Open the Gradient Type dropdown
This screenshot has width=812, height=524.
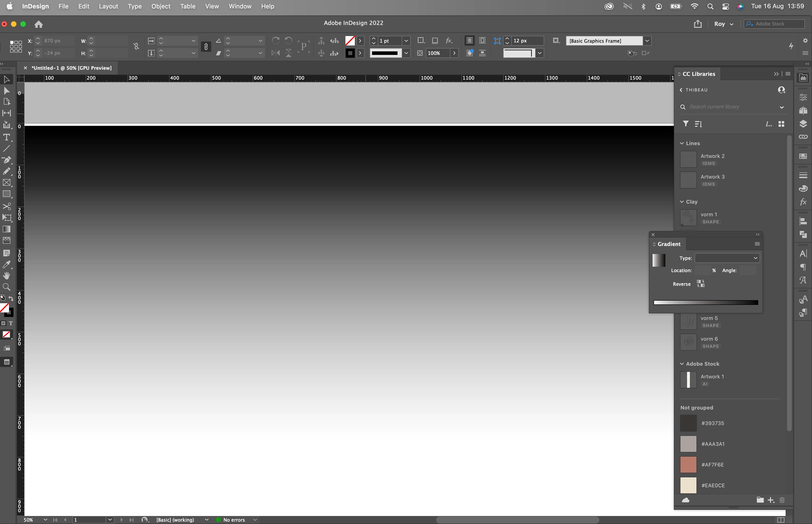point(727,258)
